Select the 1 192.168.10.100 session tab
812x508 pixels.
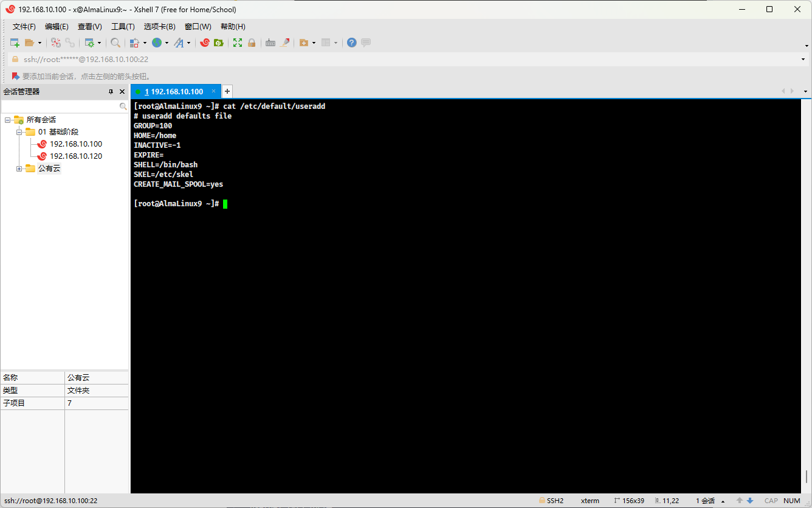(173, 92)
